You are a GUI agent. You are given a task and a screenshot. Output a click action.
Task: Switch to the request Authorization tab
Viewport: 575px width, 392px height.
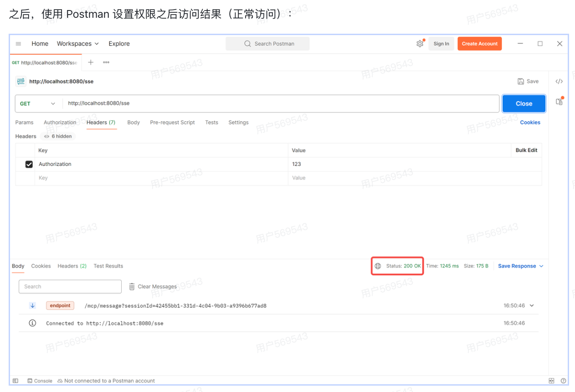tap(60, 123)
